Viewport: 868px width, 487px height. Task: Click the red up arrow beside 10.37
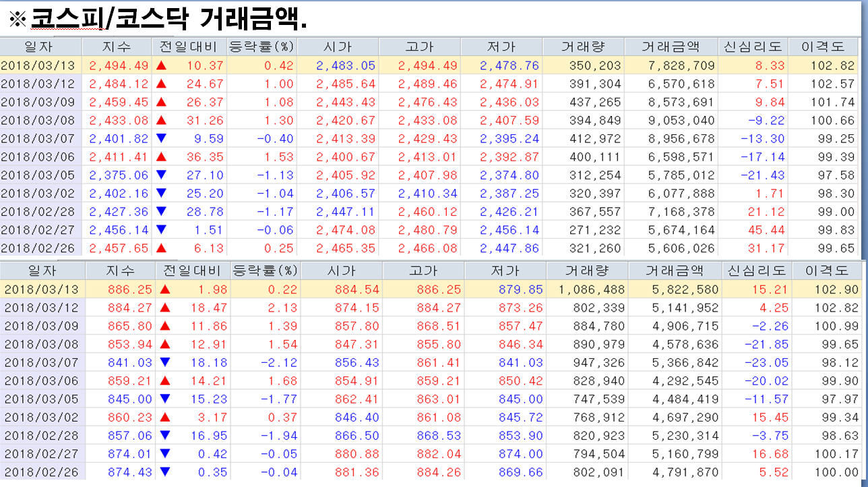[x=161, y=65]
